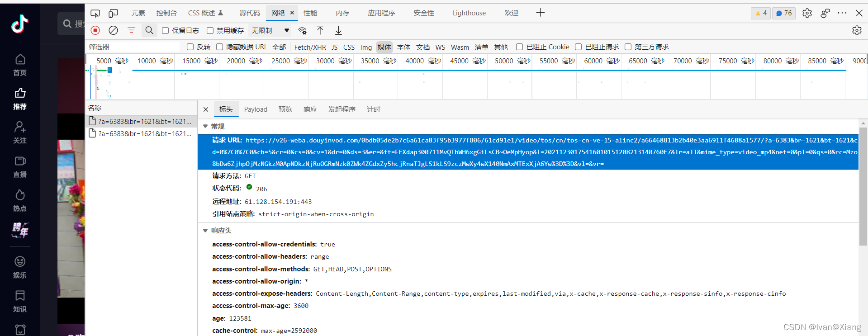868x336 pixels.
Task: Filter requests by Img
Action: pos(366,47)
